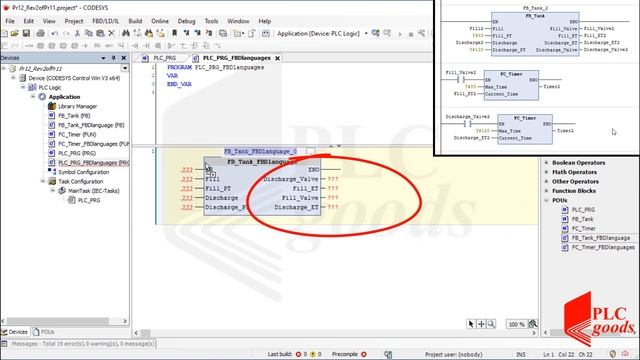The height and width of the screenshot is (360, 640).
Task: Open the Project menu
Action: (73, 21)
